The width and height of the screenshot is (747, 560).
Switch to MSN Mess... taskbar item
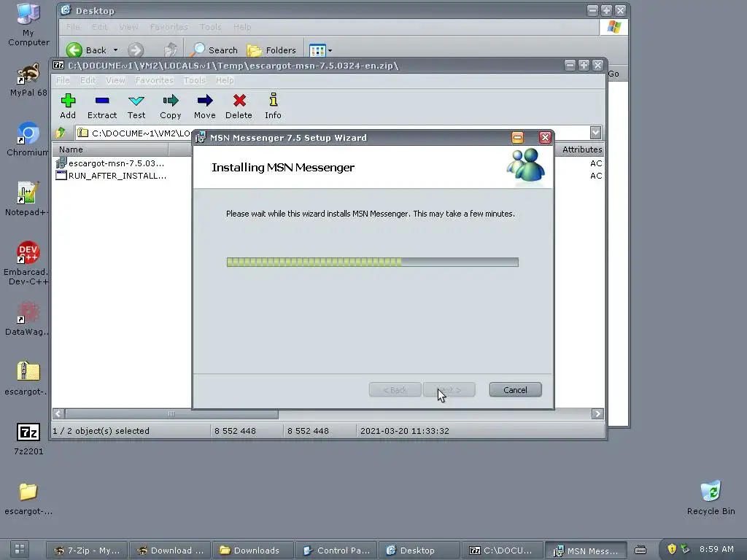coord(586,551)
